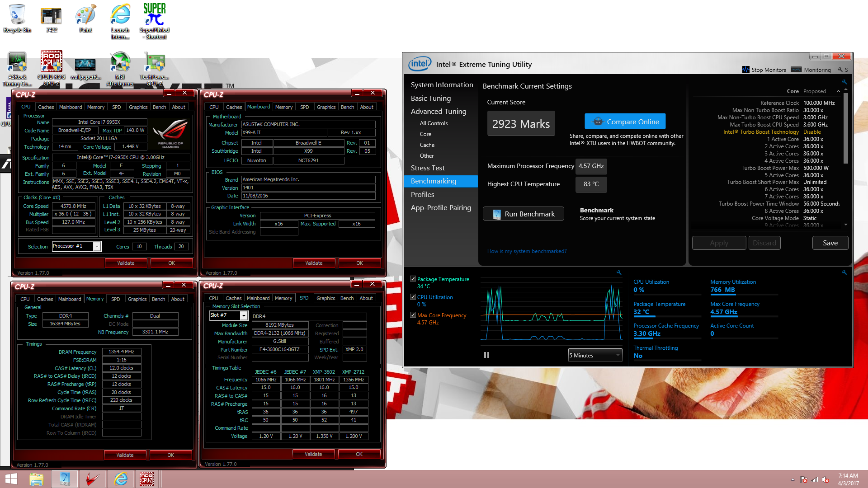The height and width of the screenshot is (488, 868).
Task: Select the Launch Internet Explorer desktop icon
Action: pos(120,21)
